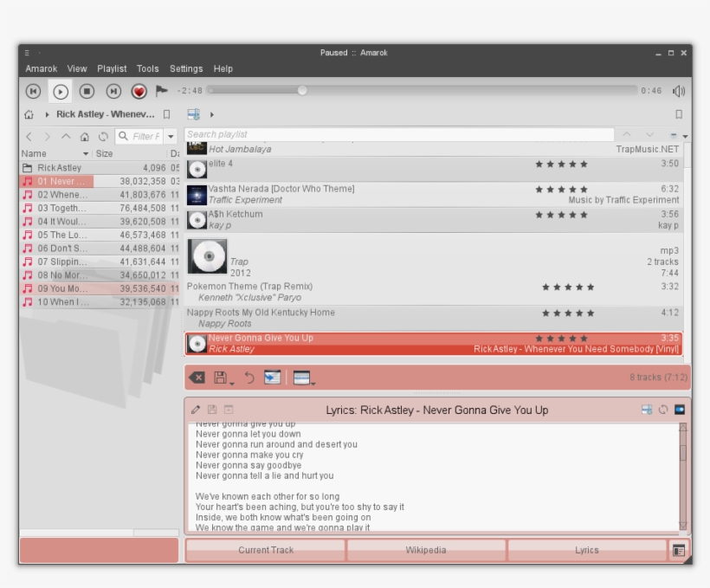Open the Playlist menu
The width and height of the screenshot is (710, 588).
pos(112,68)
